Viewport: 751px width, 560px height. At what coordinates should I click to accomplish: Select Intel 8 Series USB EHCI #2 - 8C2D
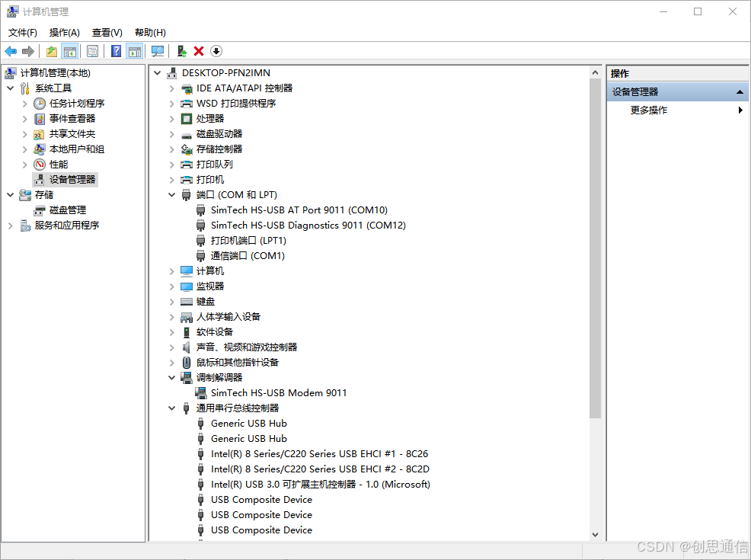point(320,469)
